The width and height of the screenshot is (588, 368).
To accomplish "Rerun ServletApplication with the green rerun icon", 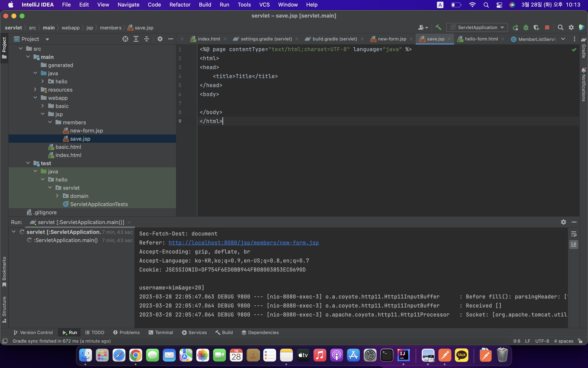I will (515, 28).
